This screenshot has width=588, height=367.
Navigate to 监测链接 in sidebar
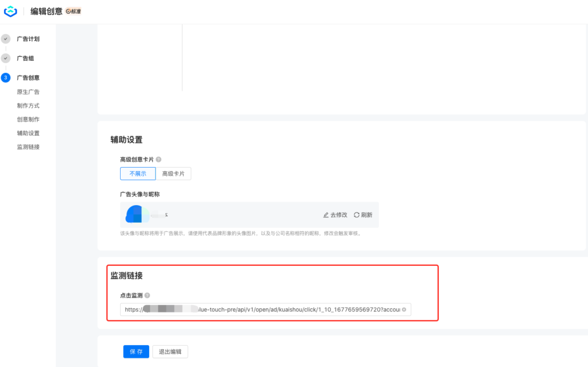[28, 147]
